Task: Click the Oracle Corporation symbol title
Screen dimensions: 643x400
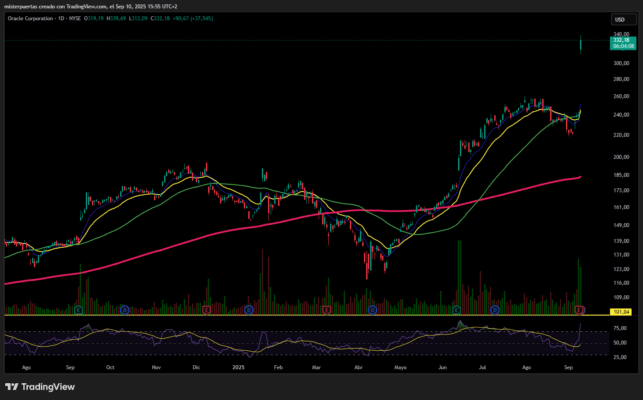Action: tap(30, 18)
